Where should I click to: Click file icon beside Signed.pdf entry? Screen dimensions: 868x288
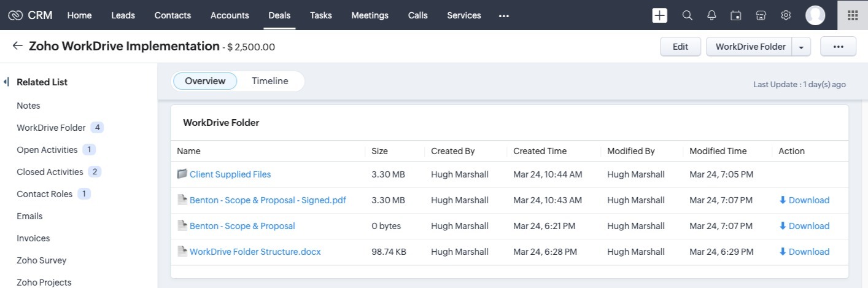point(182,200)
